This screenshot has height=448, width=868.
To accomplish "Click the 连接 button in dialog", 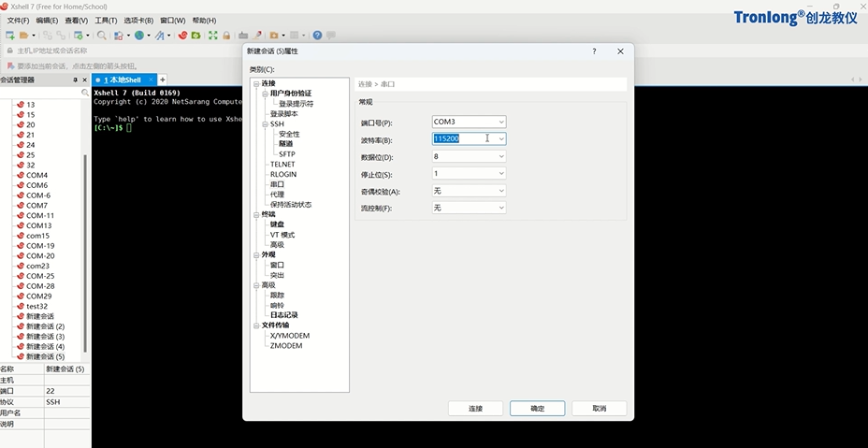I will click(475, 408).
